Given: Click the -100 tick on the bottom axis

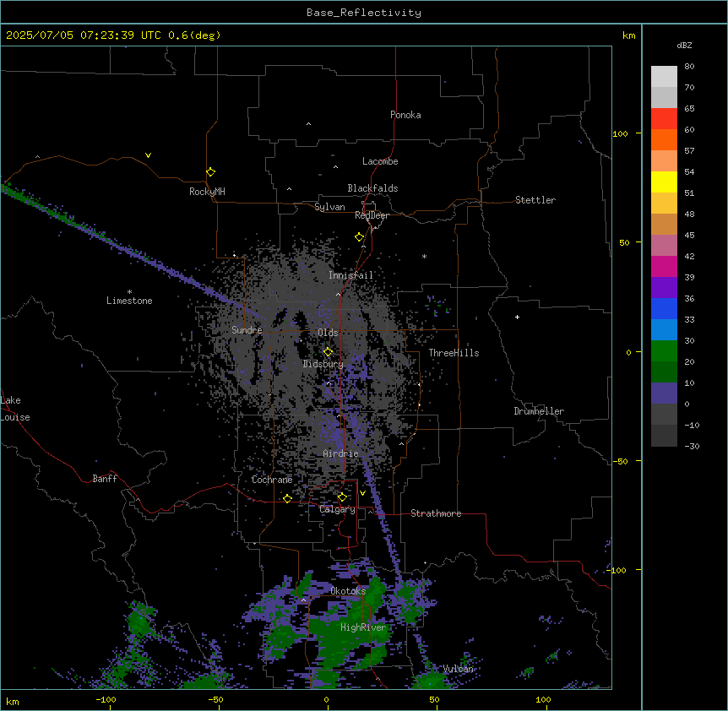Looking at the screenshot, I should pos(106,699).
